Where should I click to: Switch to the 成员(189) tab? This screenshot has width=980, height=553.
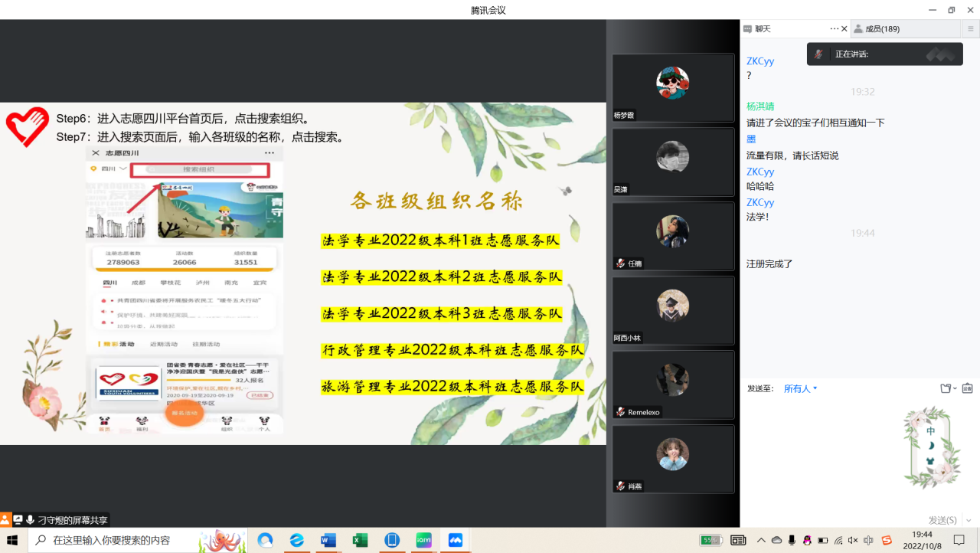click(x=881, y=29)
